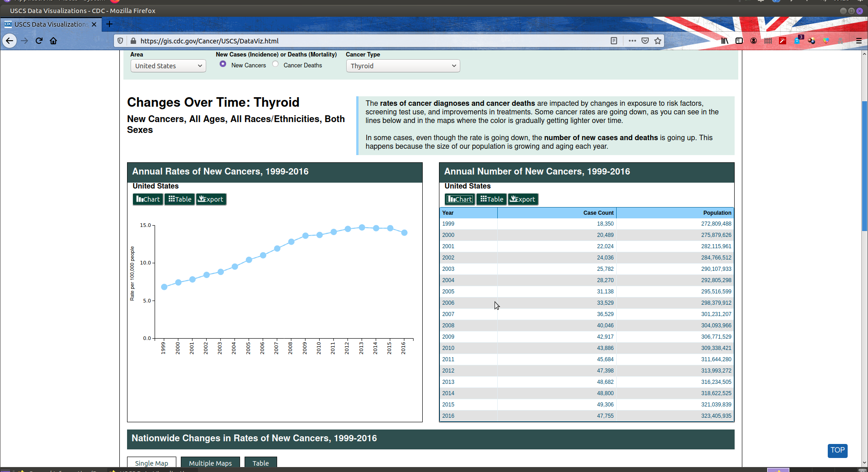Switch to nationwide Table tab
Screen dimensions: 868x472
260,463
